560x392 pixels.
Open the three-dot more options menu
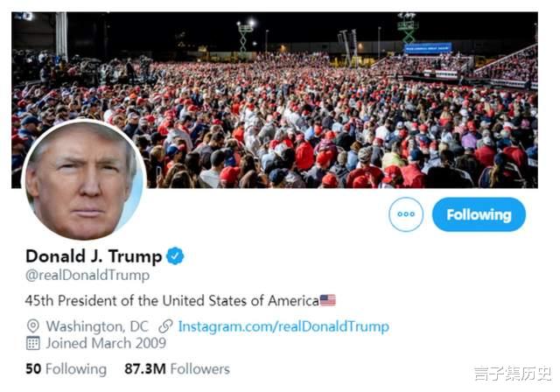click(406, 214)
